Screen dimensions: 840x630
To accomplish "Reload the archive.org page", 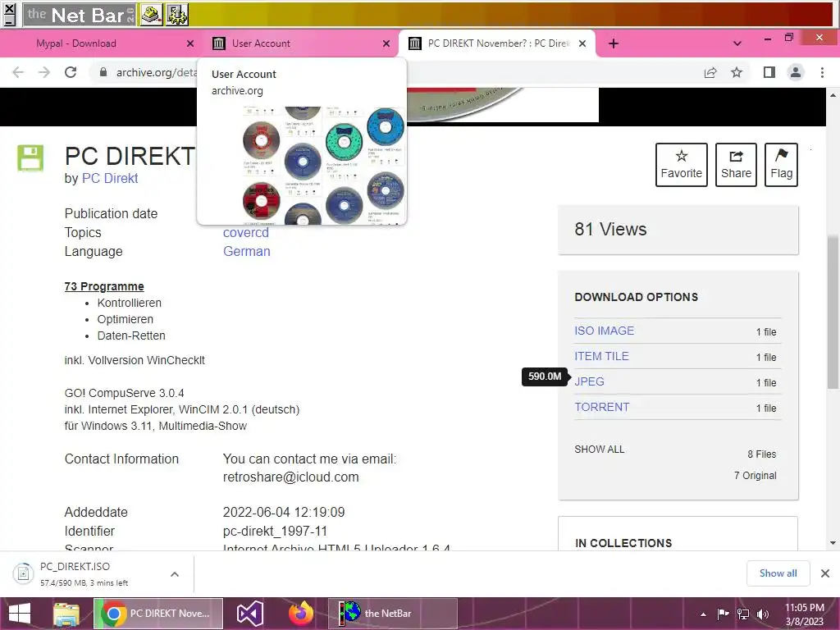I will (71, 72).
